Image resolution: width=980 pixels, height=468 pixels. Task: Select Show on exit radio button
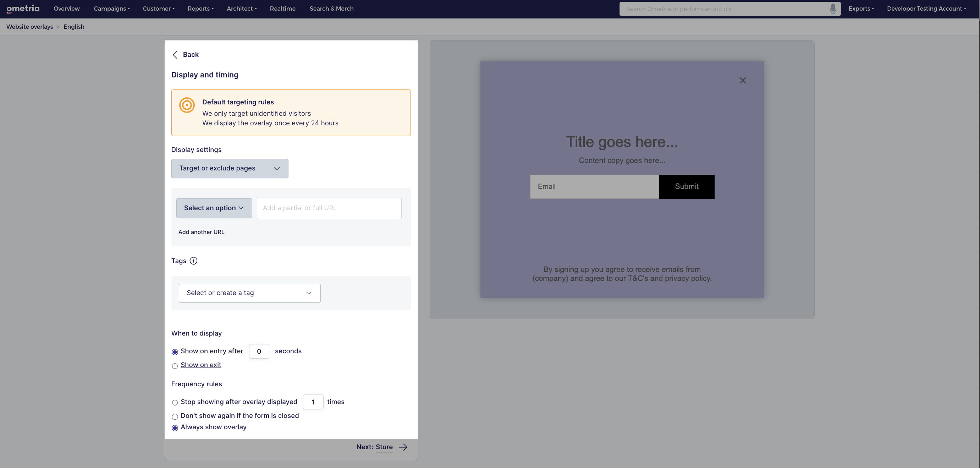pyautogui.click(x=175, y=366)
